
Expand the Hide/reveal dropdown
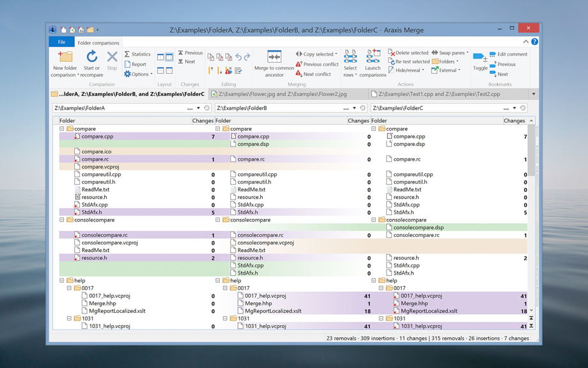coord(409,70)
